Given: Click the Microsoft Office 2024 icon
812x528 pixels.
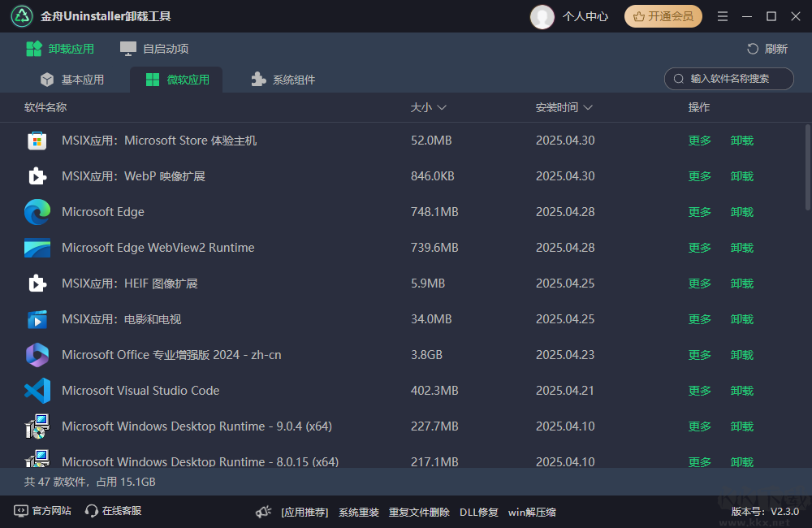Looking at the screenshot, I should pos(37,355).
